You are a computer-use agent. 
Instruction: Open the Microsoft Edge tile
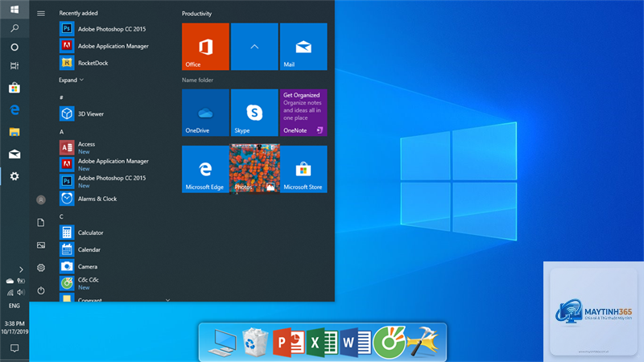pyautogui.click(x=205, y=169)
